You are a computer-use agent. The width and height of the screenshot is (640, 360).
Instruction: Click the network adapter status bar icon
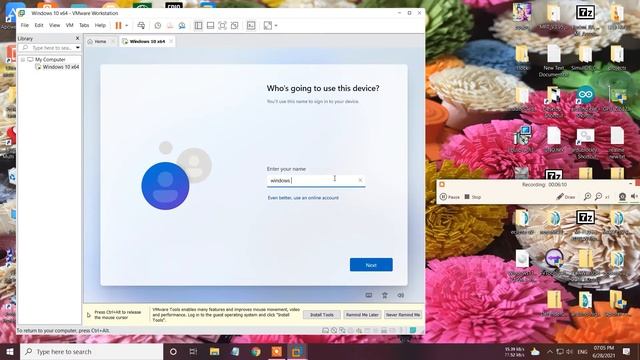342,331
